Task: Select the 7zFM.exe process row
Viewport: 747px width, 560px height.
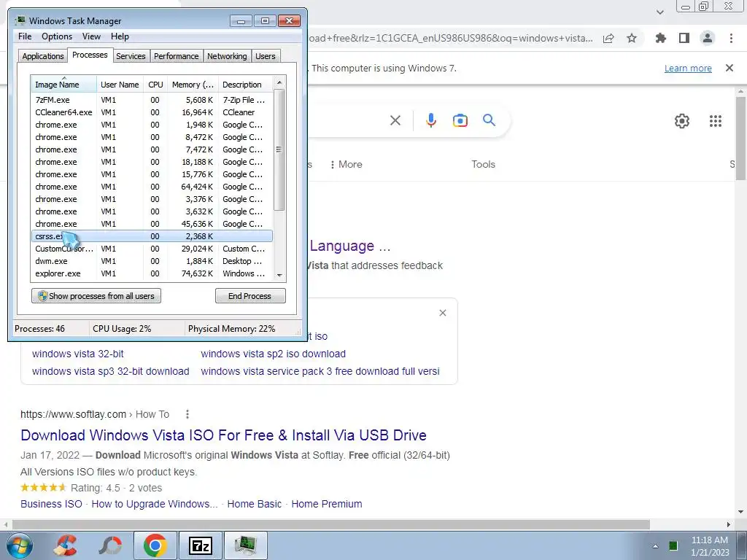Action: [152, 100]
